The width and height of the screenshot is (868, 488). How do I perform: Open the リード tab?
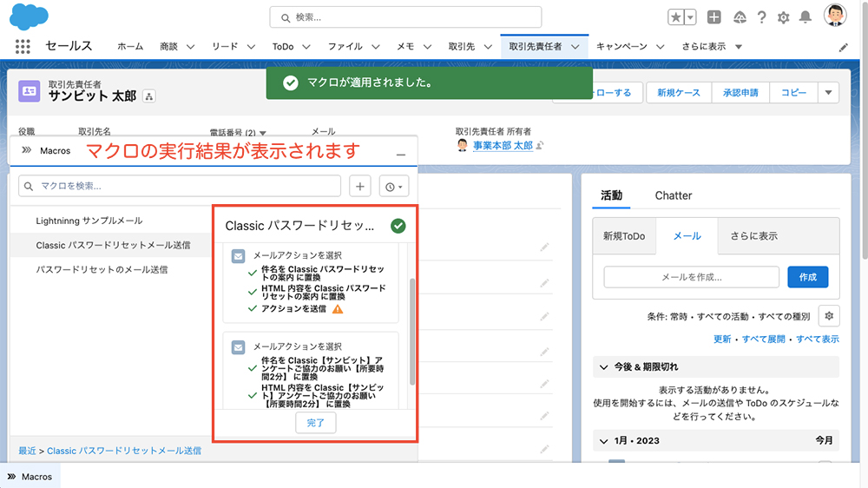(x=225, y=47)
